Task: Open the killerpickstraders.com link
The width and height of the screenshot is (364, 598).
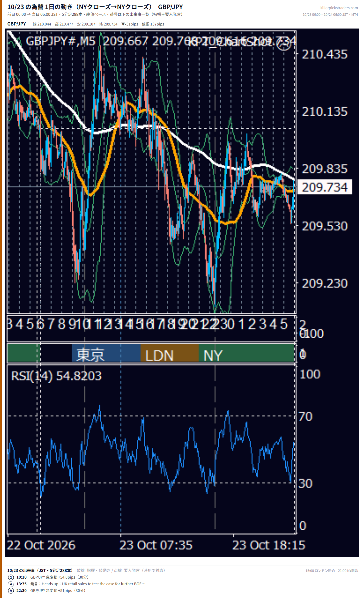Action: point(339,8)
